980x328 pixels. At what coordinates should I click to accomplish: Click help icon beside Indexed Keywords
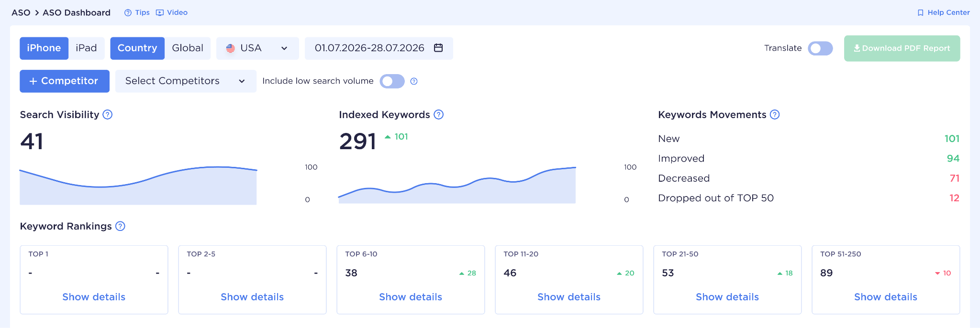[x=439, y=115]
